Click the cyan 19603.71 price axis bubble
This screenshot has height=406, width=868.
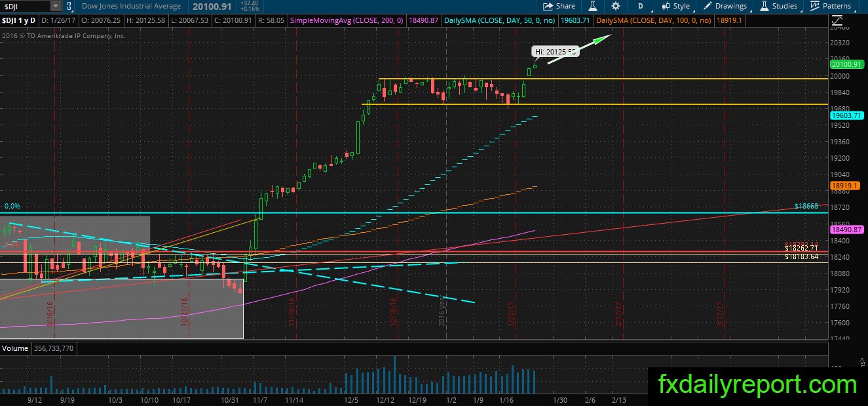tap(848, 115)
